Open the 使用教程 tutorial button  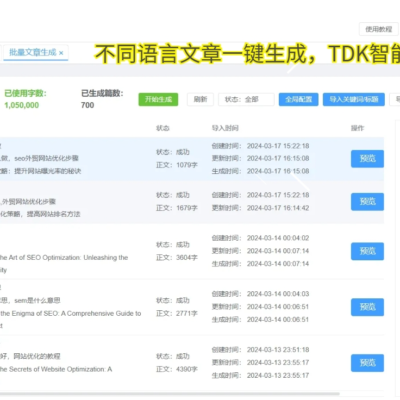click(379, 29)
